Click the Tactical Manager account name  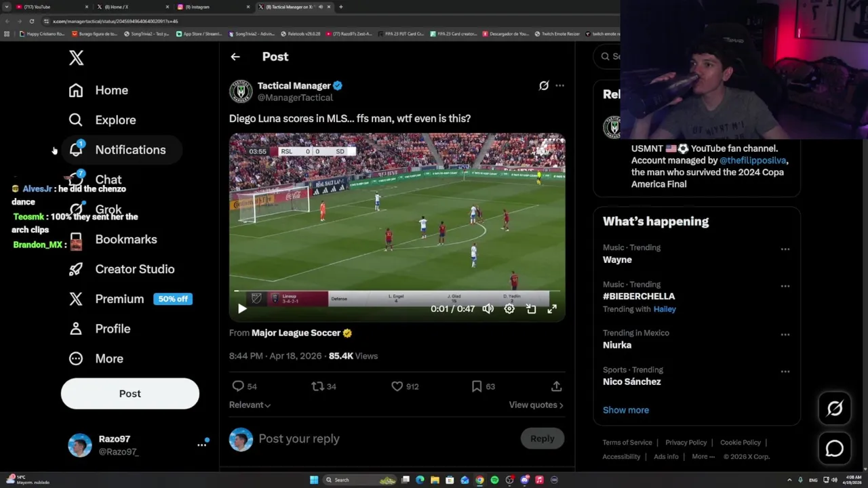tap(294, 85)
